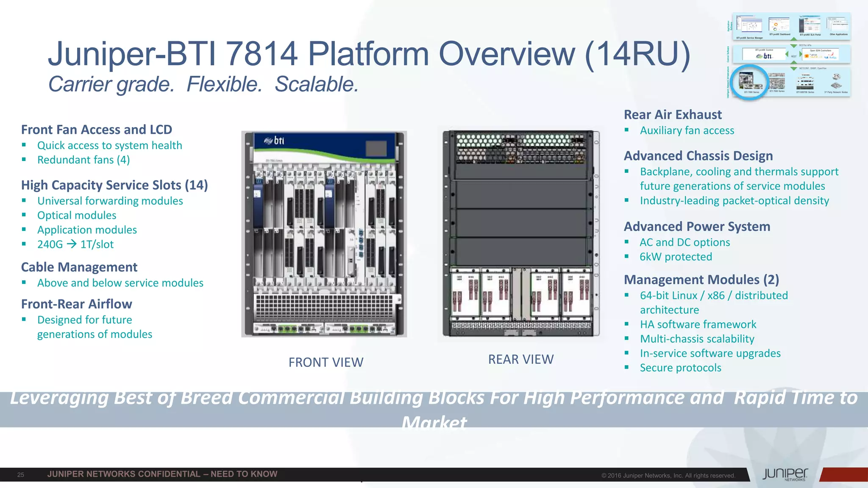
Task: Click the Management Modules (2) heading
Action: click(x=701, y=280)
